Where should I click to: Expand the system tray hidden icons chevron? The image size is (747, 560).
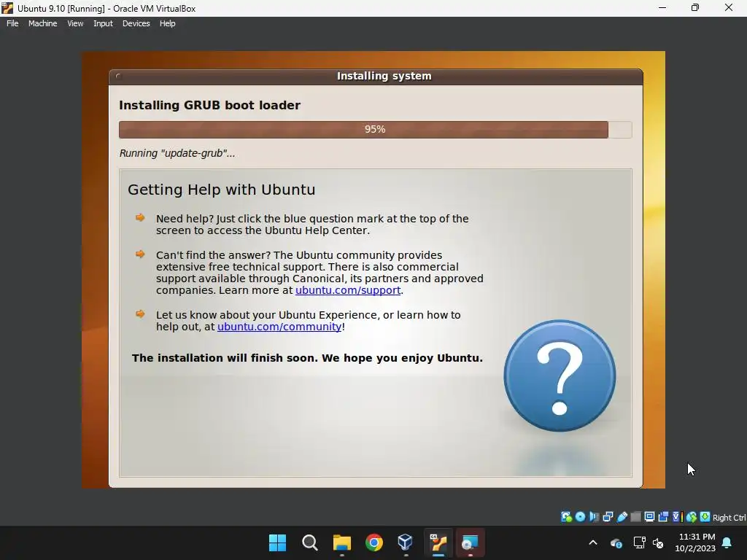(593, 542)
